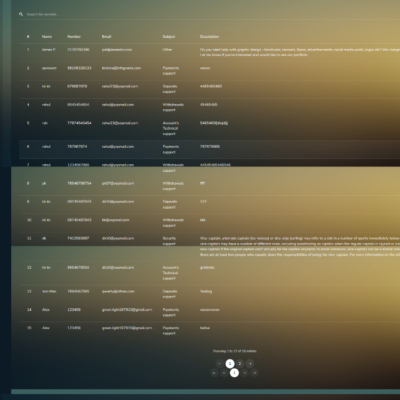Screen dimensions: 400x400
Task: Click 'Payments support' subject in row 15
Action: (x=171, y=331)
